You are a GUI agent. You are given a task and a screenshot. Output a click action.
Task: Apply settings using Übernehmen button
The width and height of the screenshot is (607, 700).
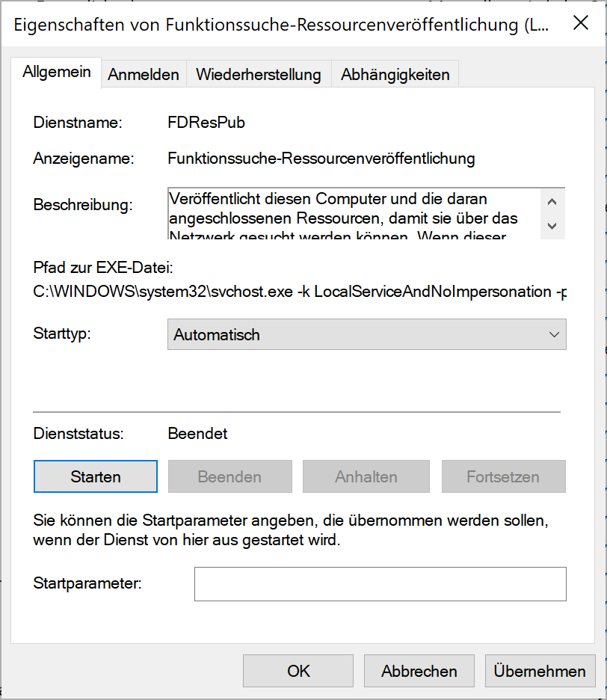[540, 671]
